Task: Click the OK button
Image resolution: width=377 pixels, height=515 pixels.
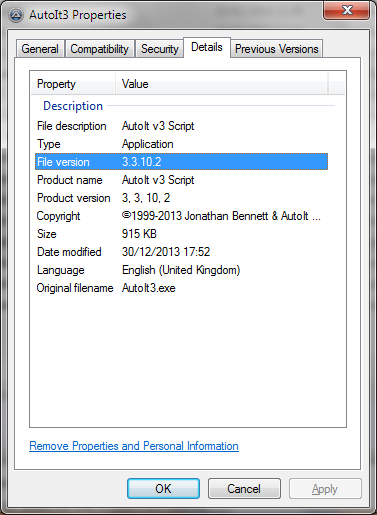Action: click(163, 489)
